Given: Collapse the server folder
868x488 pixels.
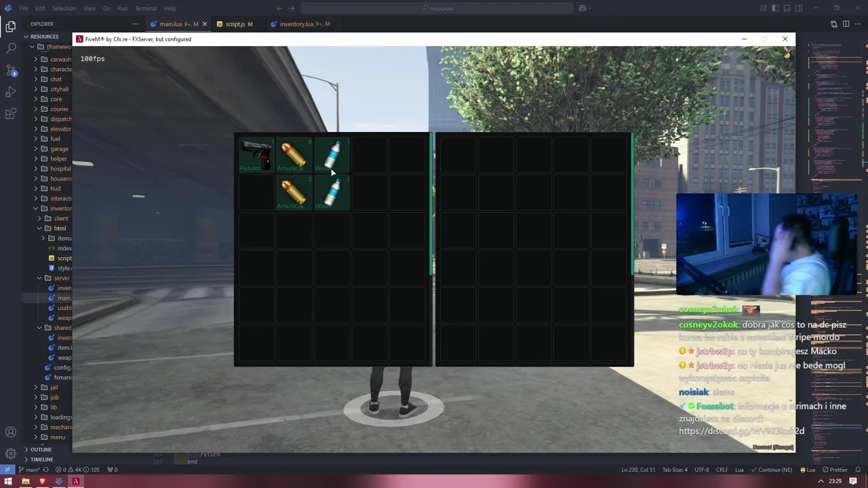Looking at the screenshot, I should click(53, 278).
